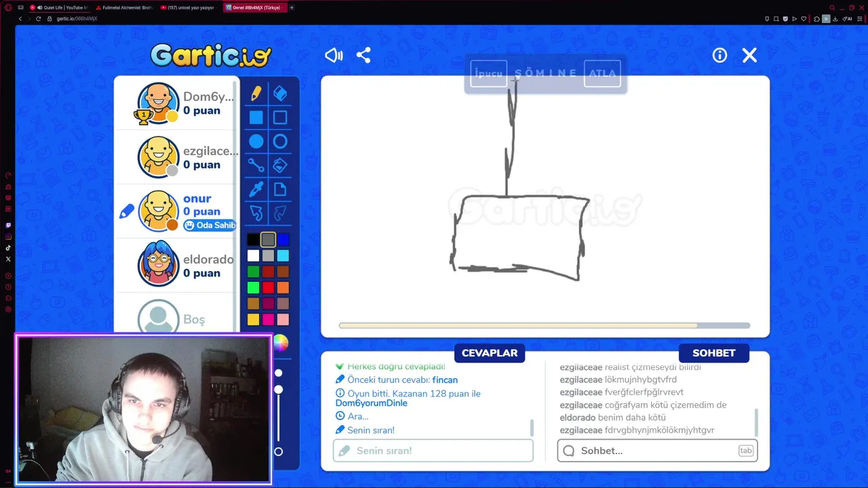The width and height of the screenshot is (868, 488).
Task: Select the pencil drawing tool
Action: click(x=256, y=94)
